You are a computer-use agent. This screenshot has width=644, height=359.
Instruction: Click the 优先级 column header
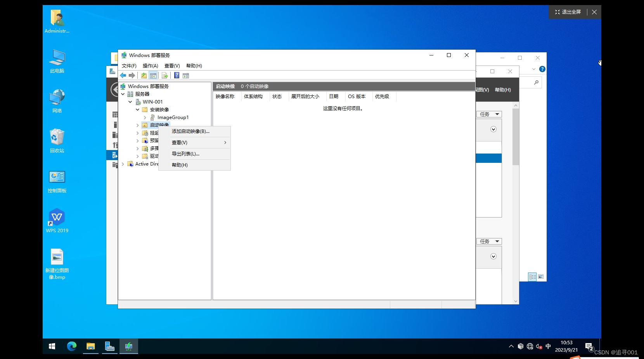click(x=384, y=97)
